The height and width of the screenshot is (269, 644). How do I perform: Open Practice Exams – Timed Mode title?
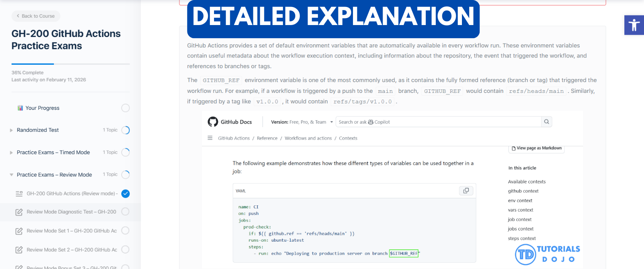click(x=53, y=152)
